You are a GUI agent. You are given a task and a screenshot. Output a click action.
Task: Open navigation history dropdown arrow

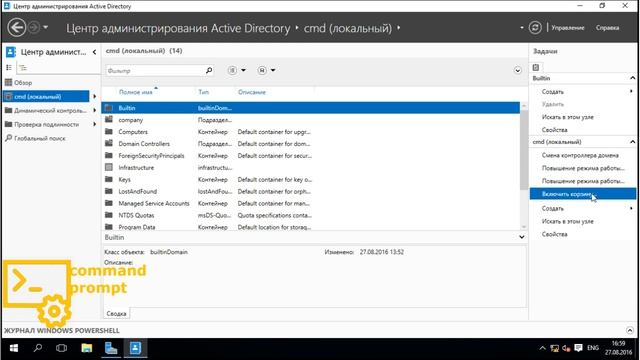click(45, 28)
